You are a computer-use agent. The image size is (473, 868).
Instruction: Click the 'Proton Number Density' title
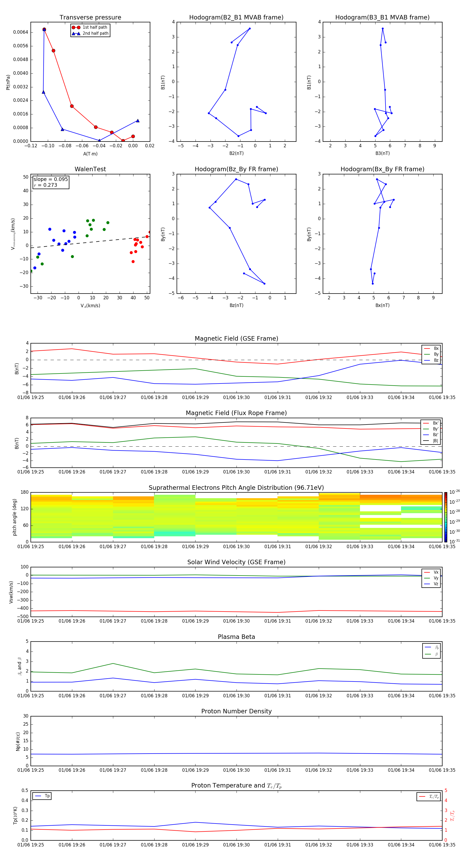pos(236,711)
